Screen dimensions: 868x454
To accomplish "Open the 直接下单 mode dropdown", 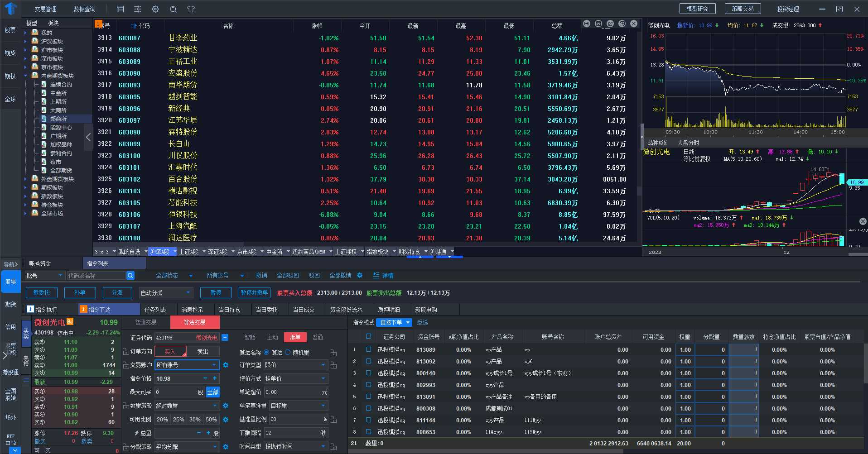I will [395, 322].
